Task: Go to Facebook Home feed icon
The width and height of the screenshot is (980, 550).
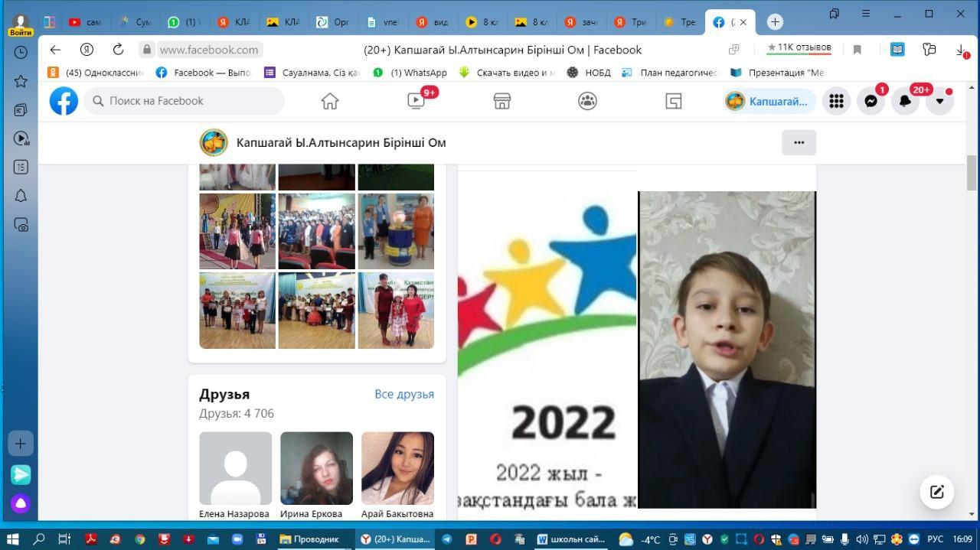Action: pos(330,101)
